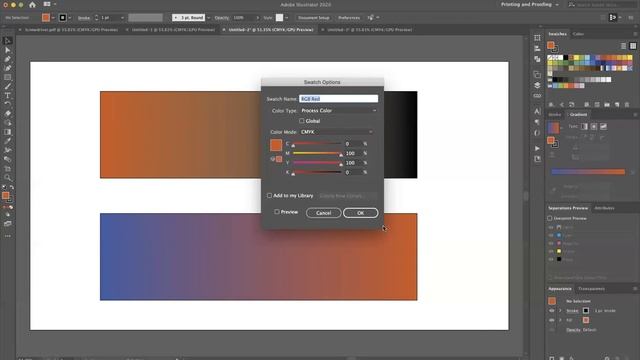Toggle visibility of the Cyan separation
640x360 pixels.
point(551,236)
